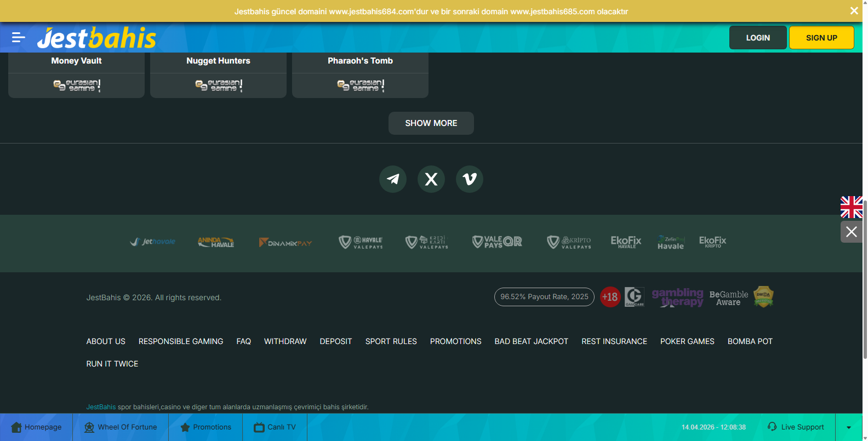Image resolution: width=868 pixels, height=441 pixels.
Task: Select the EkoFix Havale logo
Action: point(626,242)
